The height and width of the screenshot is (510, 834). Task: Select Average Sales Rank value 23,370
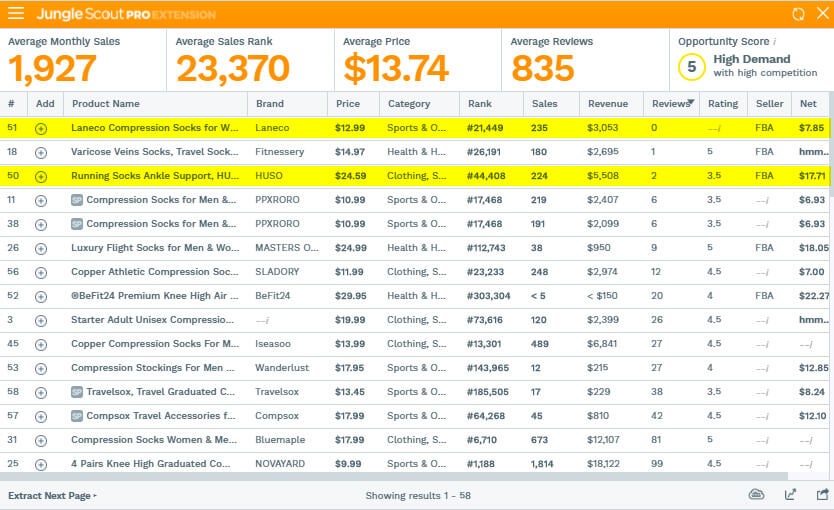coord(233,69)
